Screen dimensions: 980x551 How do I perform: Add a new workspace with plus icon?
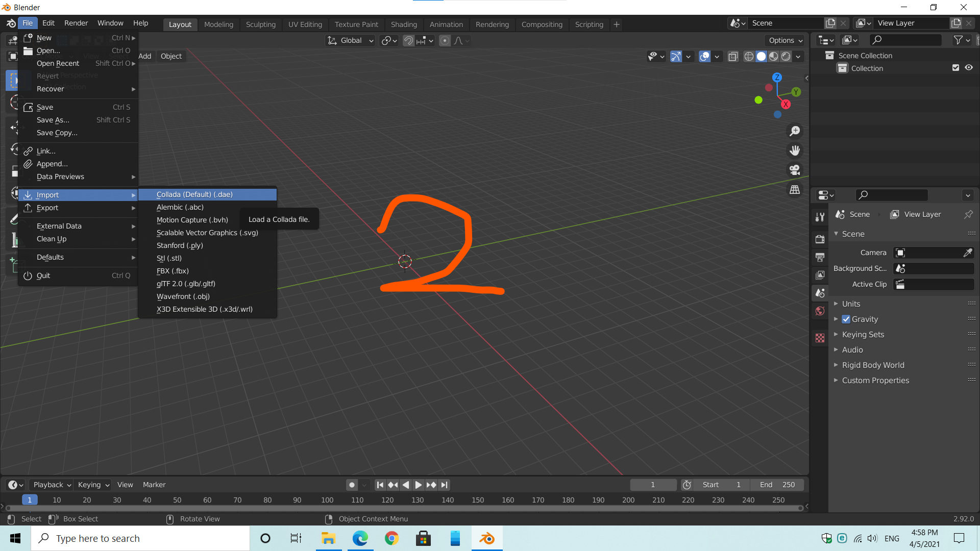[x=617, y=24]
